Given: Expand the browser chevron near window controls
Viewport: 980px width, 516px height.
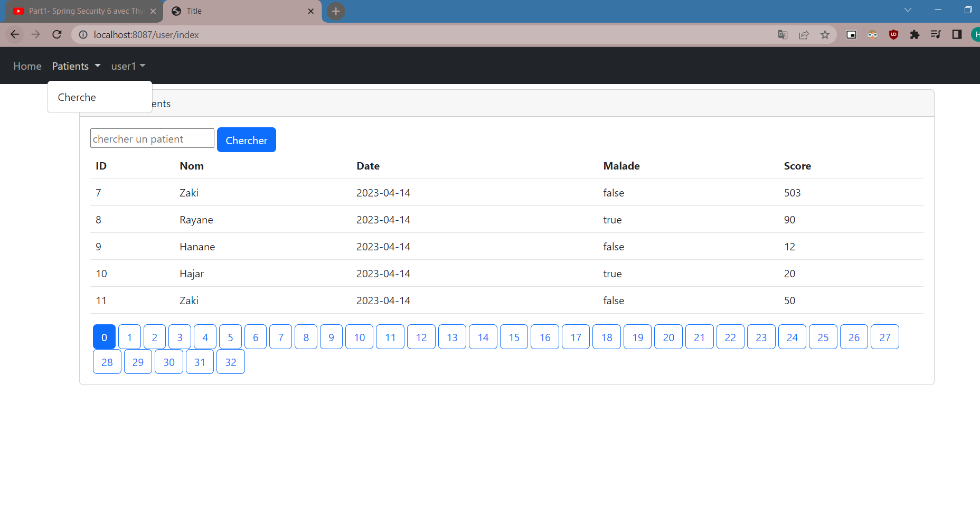Looking at the screenshot, I should tap(908, 10).
